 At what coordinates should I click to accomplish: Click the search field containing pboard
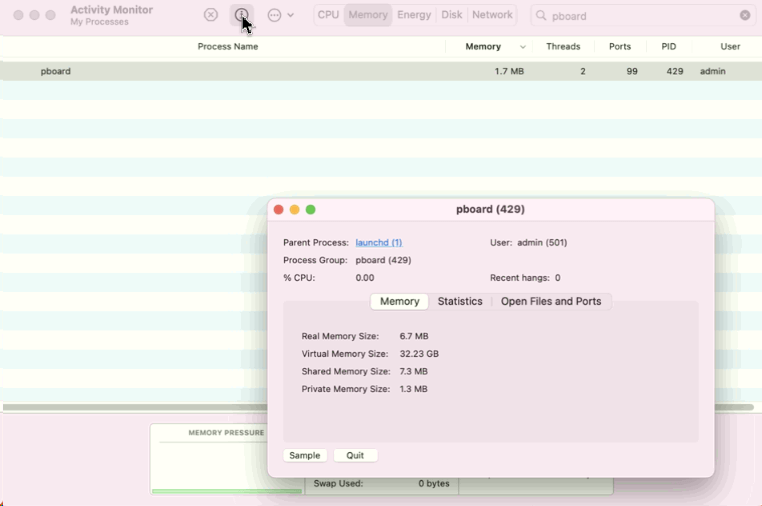642,16
